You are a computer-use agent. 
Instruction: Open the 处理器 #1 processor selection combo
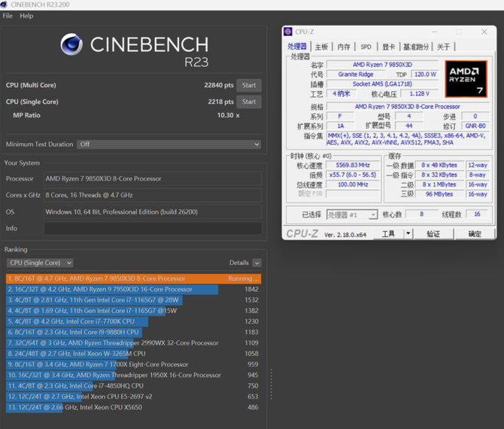pos(351,214)
